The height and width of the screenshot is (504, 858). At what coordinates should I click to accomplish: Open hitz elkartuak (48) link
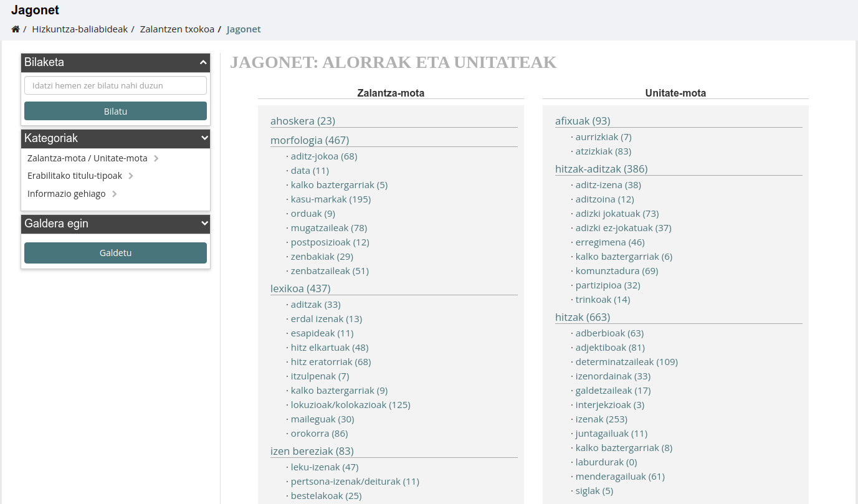click(330, 348)
